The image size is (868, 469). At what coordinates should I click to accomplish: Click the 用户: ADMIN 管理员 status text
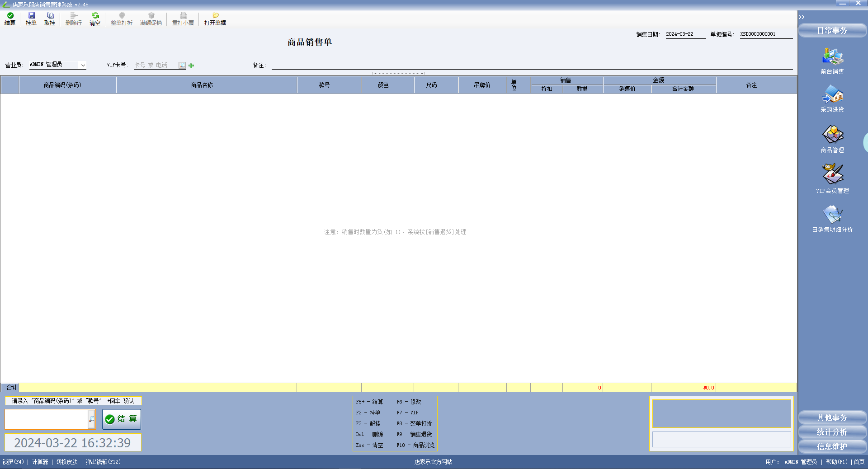(791, 462)
